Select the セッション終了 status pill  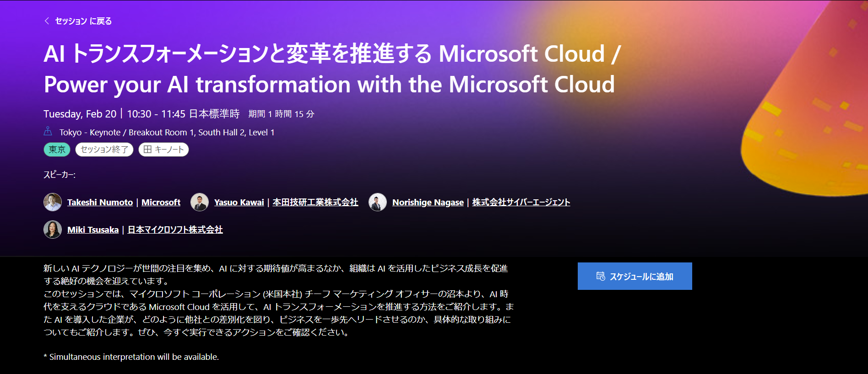(x=104, y=150)
